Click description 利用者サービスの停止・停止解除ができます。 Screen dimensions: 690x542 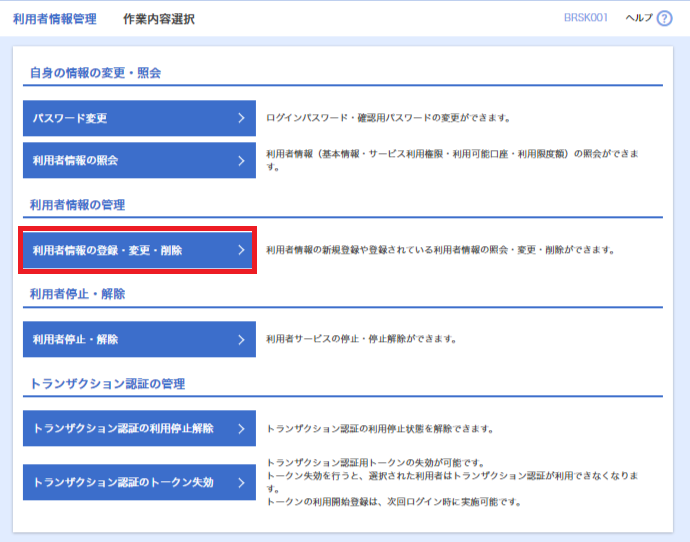pyautogui.click(x=361, y=339)
